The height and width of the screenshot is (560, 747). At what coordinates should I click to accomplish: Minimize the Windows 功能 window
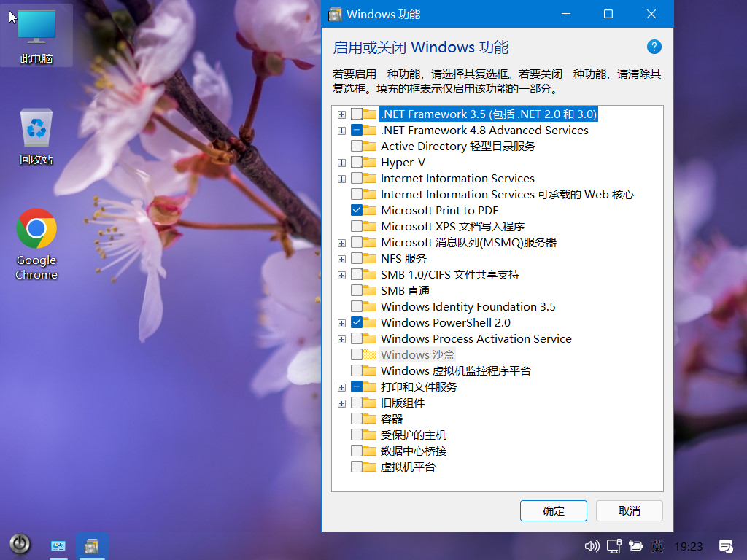tap(566, 14)
